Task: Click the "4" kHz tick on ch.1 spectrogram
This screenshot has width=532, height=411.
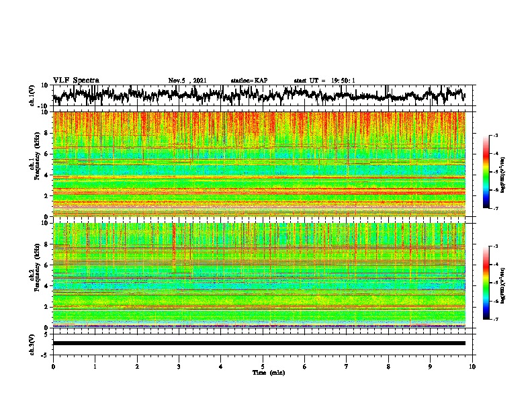Action: 46,175
